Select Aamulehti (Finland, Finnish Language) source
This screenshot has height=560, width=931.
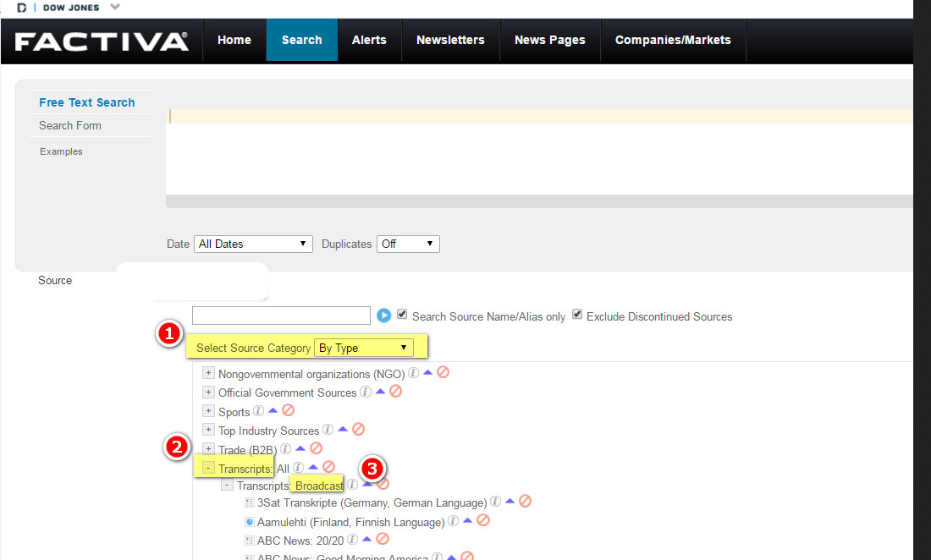(350, 522)
